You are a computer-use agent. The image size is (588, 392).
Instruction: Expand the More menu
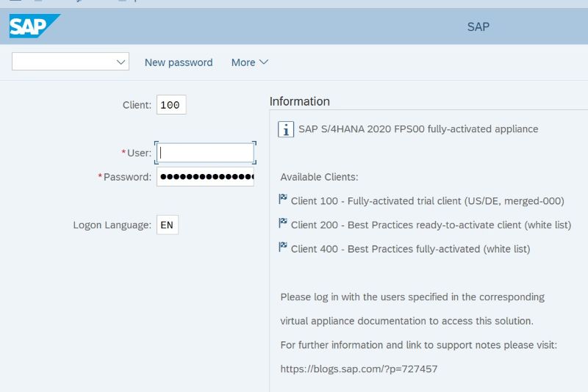coord(250,62)
